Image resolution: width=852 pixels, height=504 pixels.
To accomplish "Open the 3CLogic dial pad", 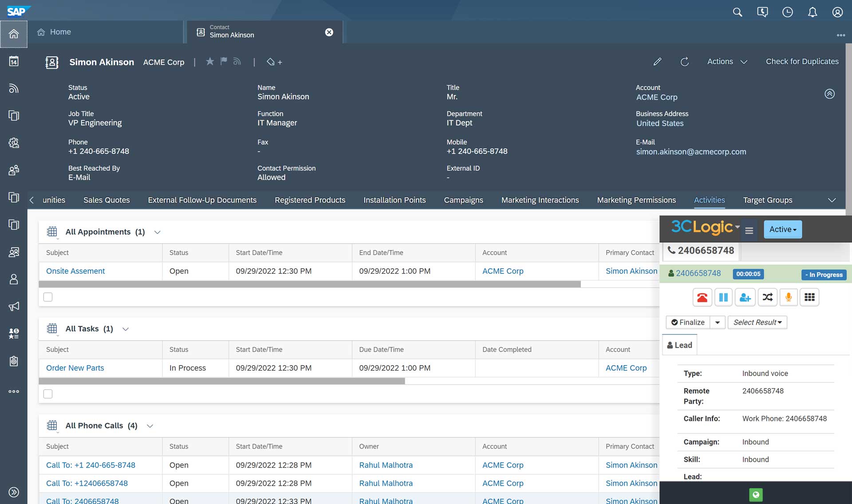I will tap(809, 297).
